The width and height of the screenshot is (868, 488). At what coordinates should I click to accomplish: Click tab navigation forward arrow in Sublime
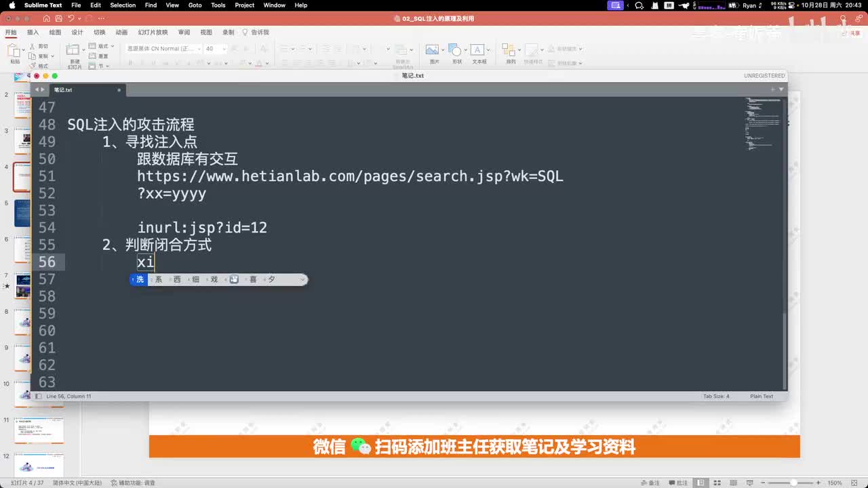(x=43, y=89)
